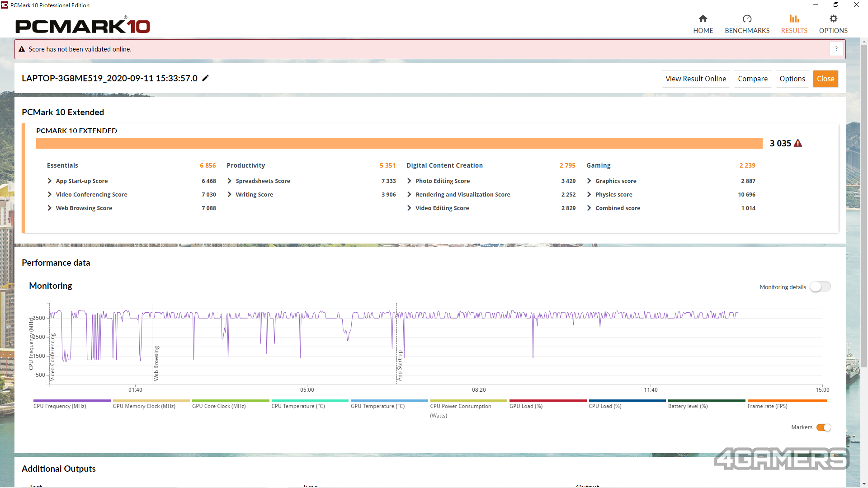Click the Productivity score 5 351
The image size is (868, 488).
point(387,165)
